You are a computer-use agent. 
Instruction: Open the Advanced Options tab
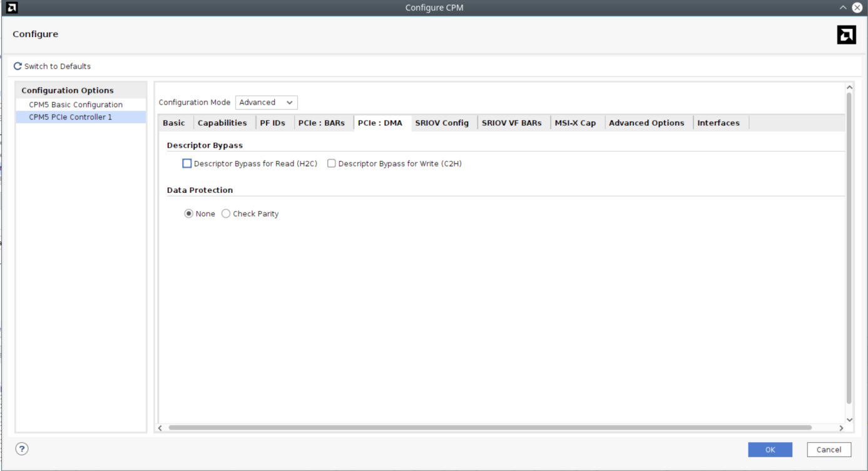pyautogui.click(x=646, y=123)
